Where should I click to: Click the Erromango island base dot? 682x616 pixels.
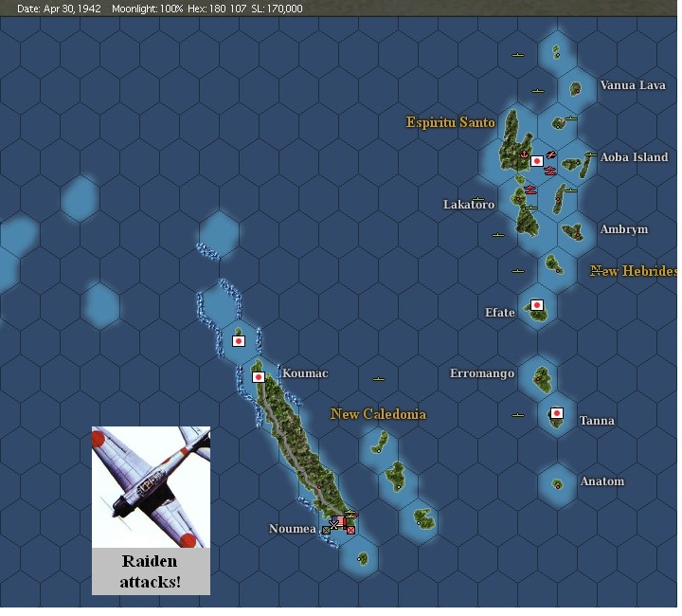[538, 379]
